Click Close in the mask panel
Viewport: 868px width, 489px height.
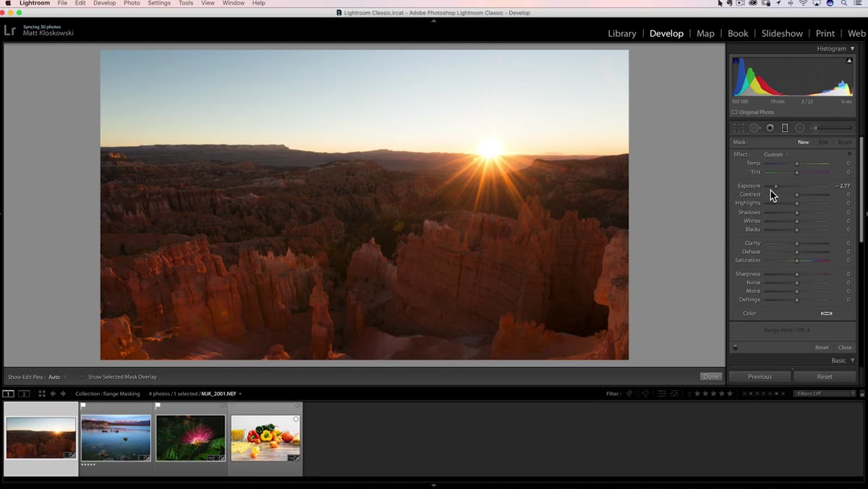(x=845, y=347)
